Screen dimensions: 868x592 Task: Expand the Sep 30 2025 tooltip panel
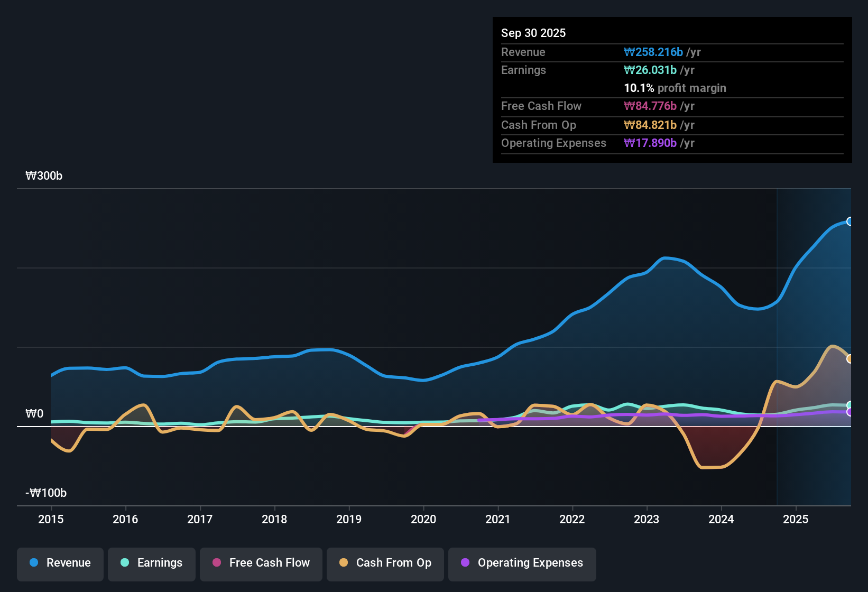(533, 33)
